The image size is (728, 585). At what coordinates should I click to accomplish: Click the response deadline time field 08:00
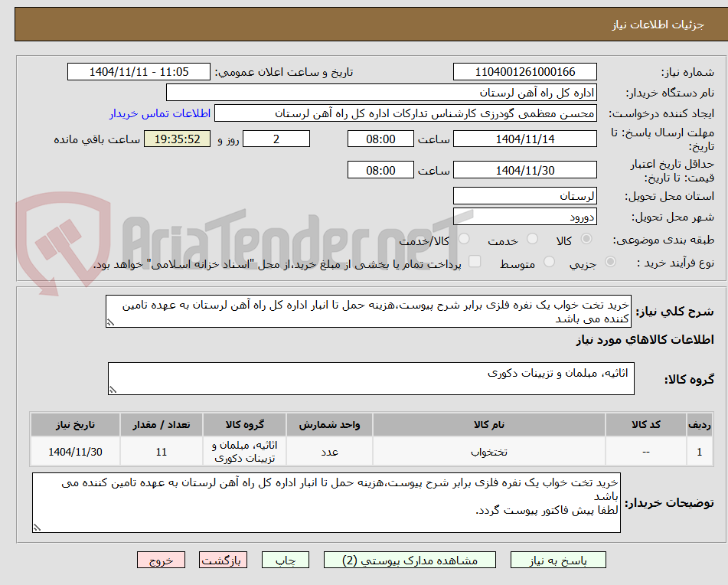point(380,139)
